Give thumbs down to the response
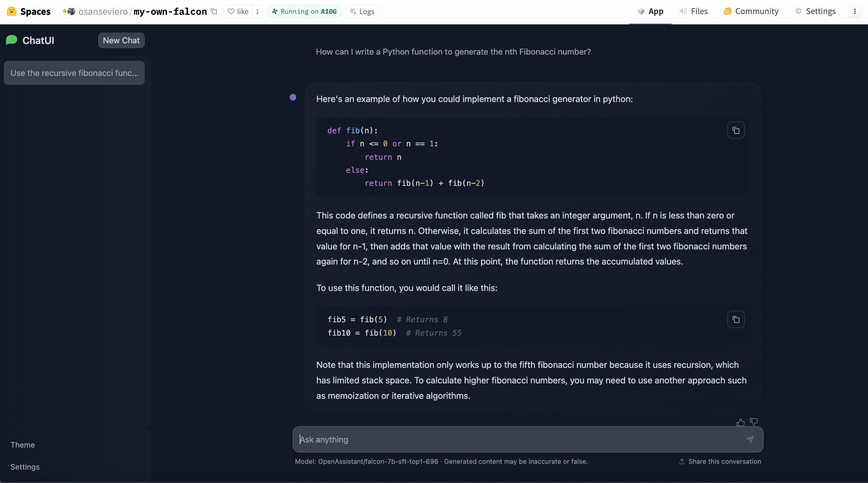Viewport: 868px width, 483px height. [754, 422]
